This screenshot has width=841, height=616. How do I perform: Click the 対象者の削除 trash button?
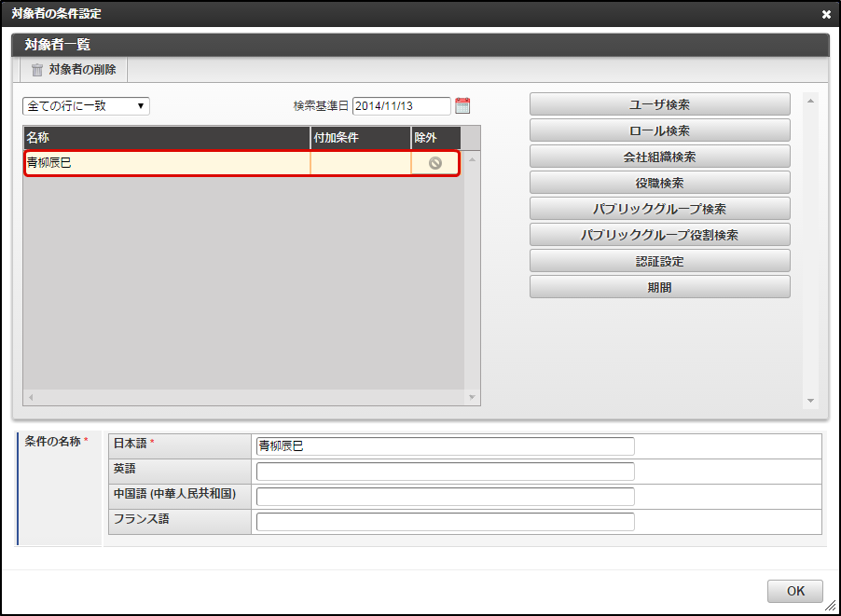(x=74, y=70)
